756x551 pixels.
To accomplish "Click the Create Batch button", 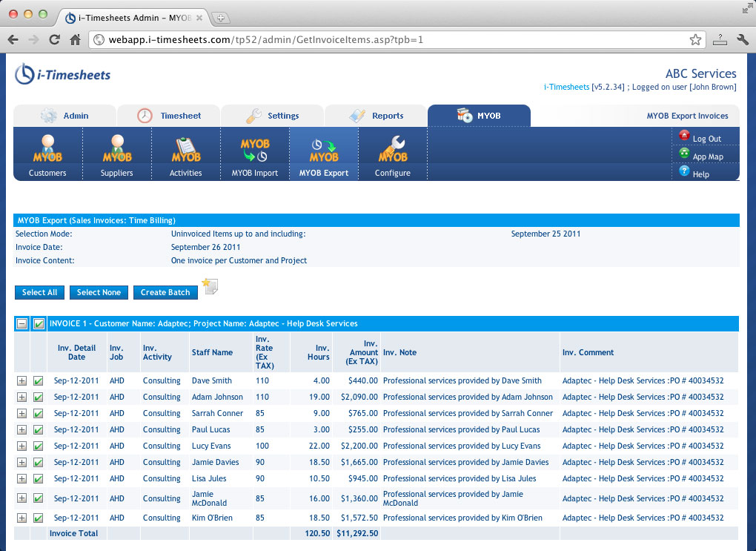I will (165, 292).
